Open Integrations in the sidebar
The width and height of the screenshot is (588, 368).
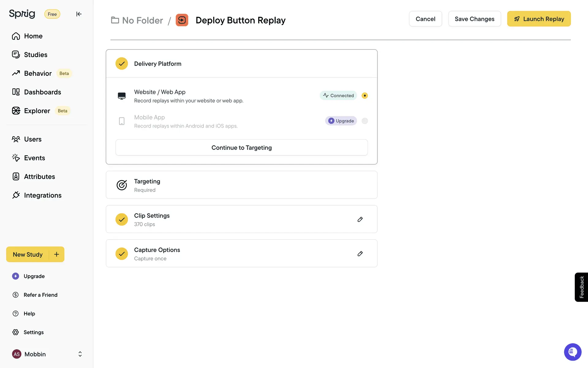click(43, 195)
